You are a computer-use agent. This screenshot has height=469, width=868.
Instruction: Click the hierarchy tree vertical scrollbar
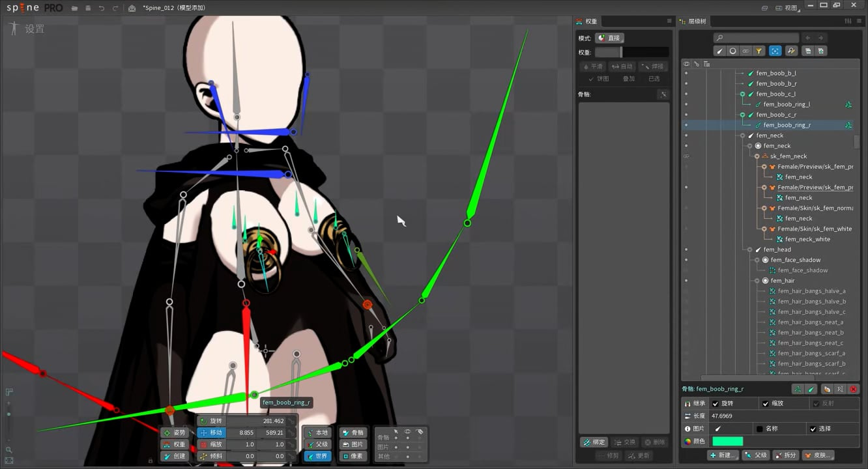coord(856,141)
